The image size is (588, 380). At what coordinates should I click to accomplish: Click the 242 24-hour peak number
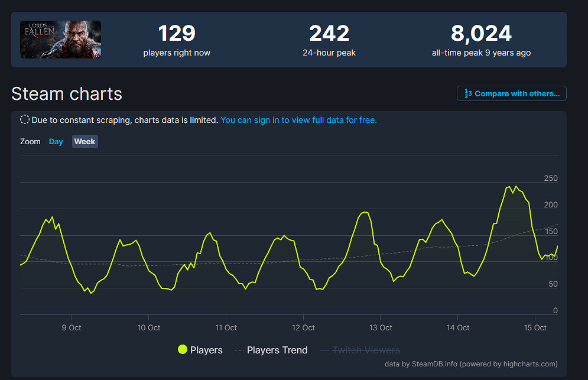tap(329, 34)
